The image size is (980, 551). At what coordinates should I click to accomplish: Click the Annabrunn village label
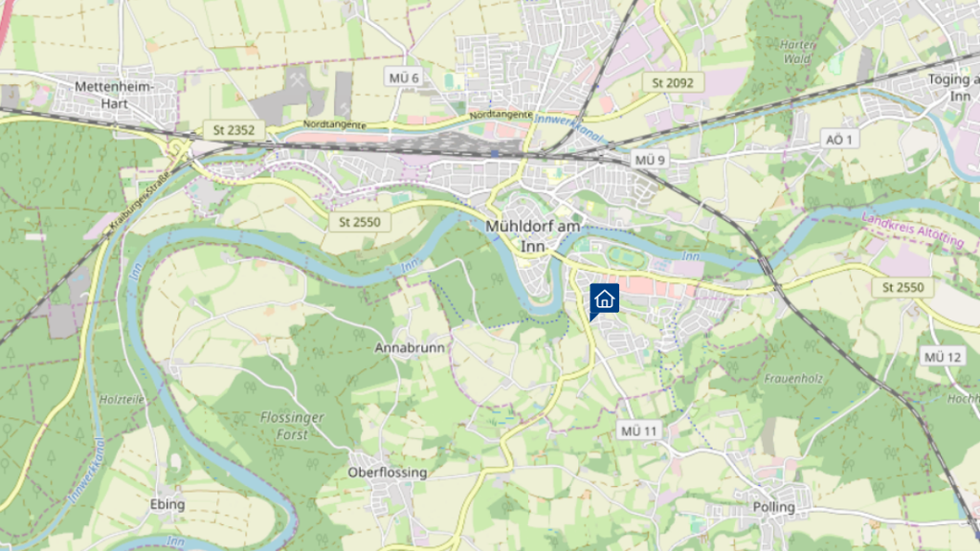(x=410, y=347)
